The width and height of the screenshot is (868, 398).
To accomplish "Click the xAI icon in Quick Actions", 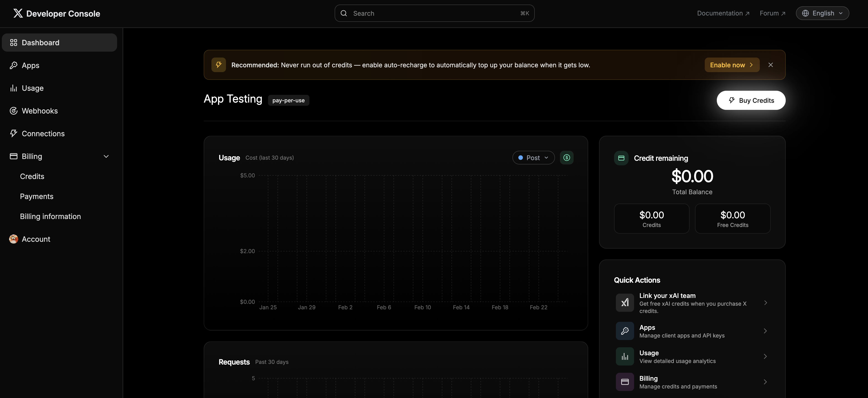I will tap(625, 303).
